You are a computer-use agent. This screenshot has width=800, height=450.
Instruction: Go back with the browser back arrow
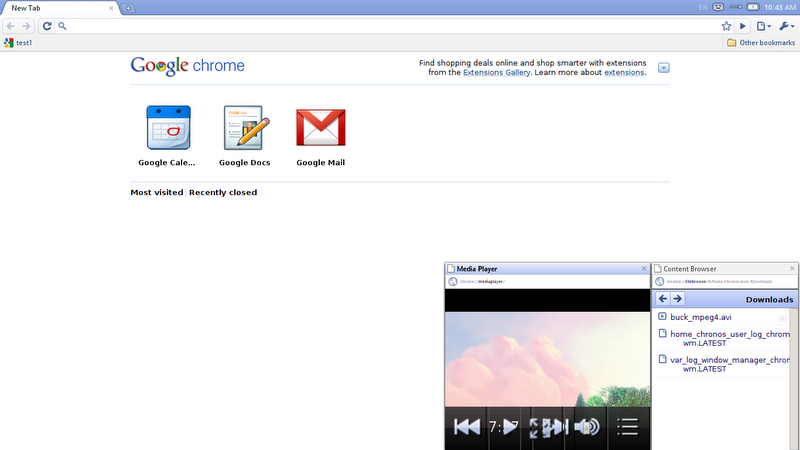pos(11,26)
